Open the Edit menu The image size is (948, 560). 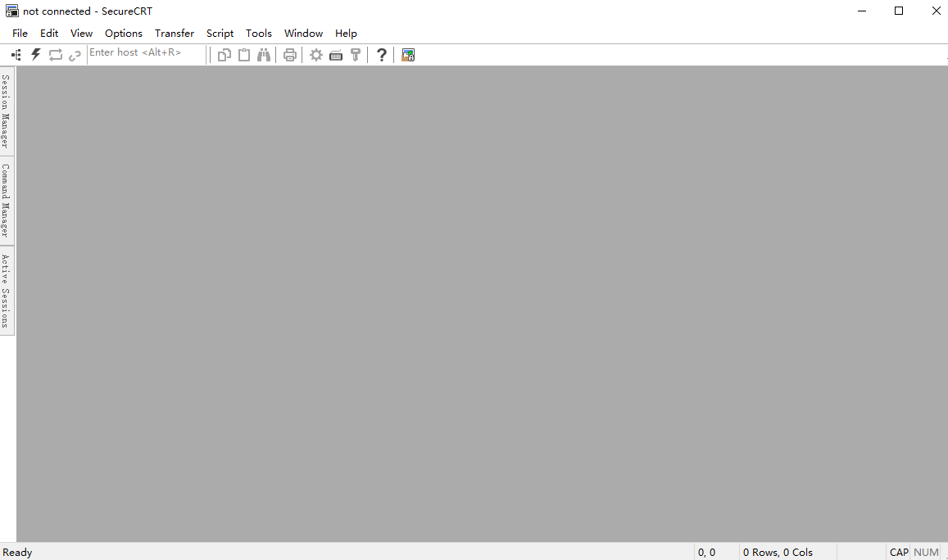(x=49, y=34)
